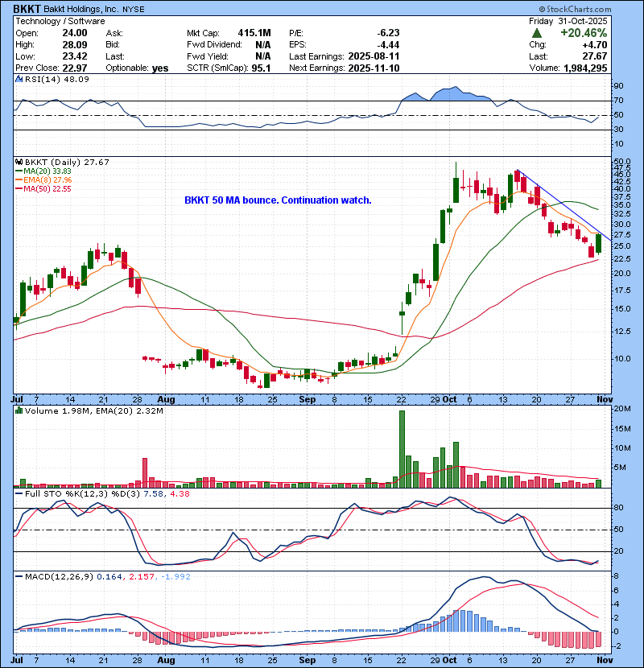Viewport: 644px width, 668px height.
Task: Click the volume bars icon beside the Volume label
Action: (19, 410)
